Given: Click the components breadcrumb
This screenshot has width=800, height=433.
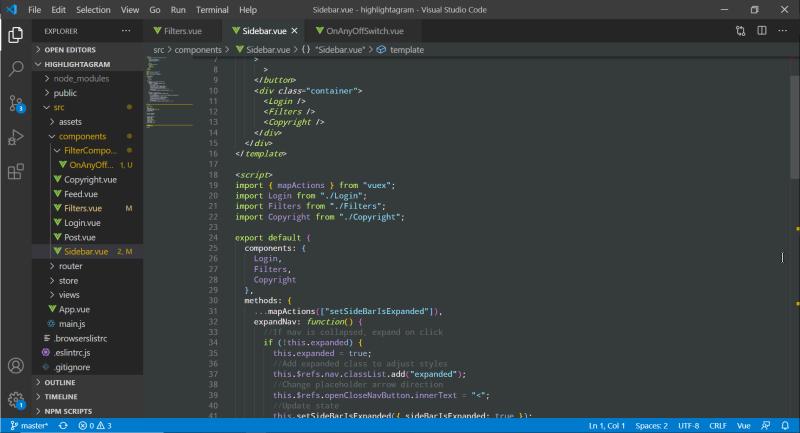Looking at the screenshot, I should point(198,50).
